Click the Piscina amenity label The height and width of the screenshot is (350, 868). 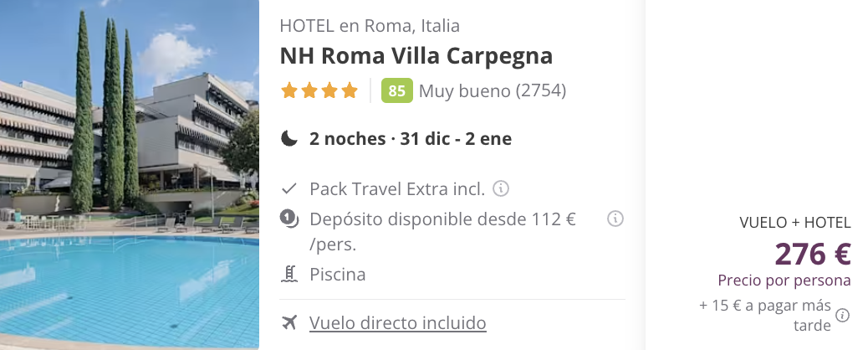(x=338, y=275)
